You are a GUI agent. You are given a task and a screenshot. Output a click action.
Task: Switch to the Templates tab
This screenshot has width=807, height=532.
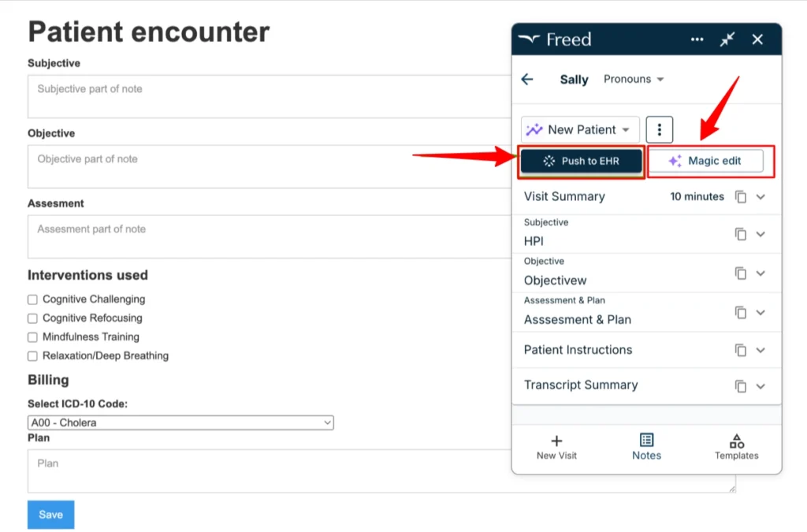737,447
